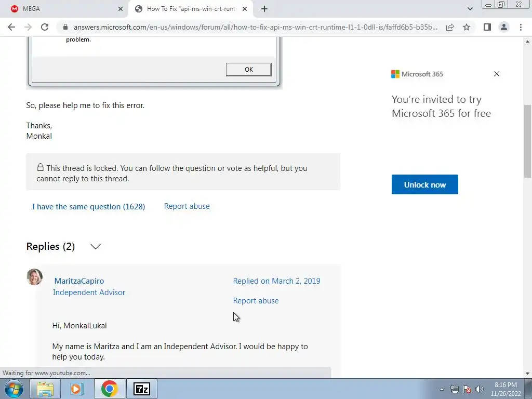Launch Windows Media Player from taskbar
532x399 pixels.
77,389
